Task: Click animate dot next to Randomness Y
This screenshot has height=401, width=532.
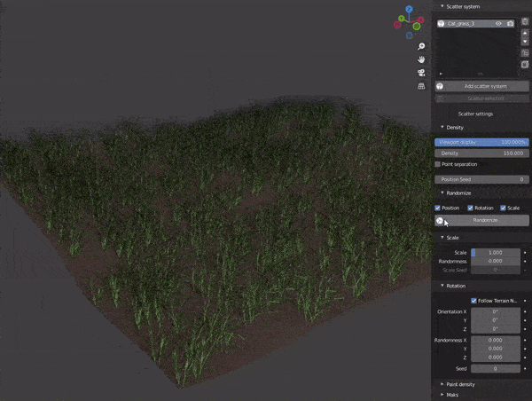Action: click(x=525, y=349)
